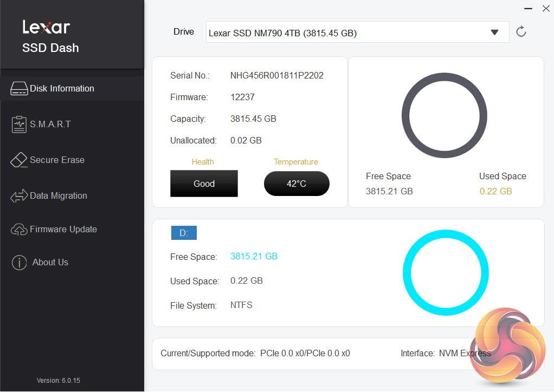Close the SSD Dash window

pos(546,9)
